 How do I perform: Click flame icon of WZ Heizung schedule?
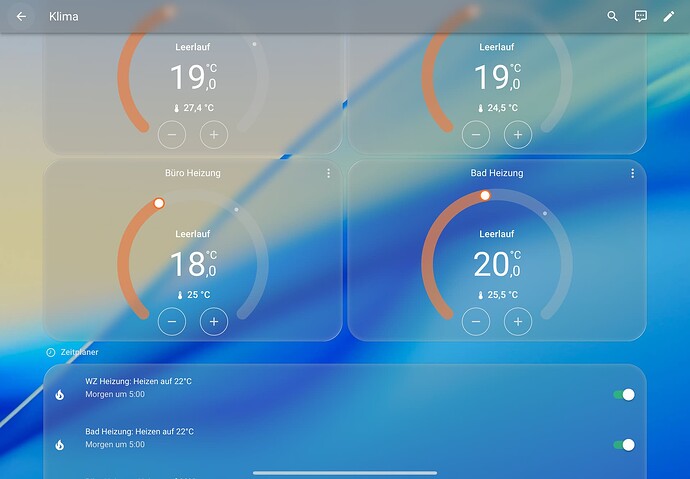tap(59, 395)
